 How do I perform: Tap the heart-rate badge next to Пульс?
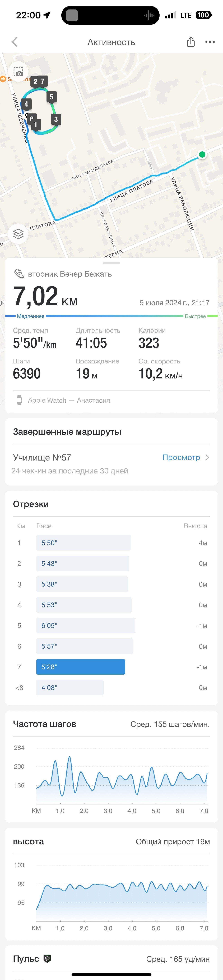[47, 959]
